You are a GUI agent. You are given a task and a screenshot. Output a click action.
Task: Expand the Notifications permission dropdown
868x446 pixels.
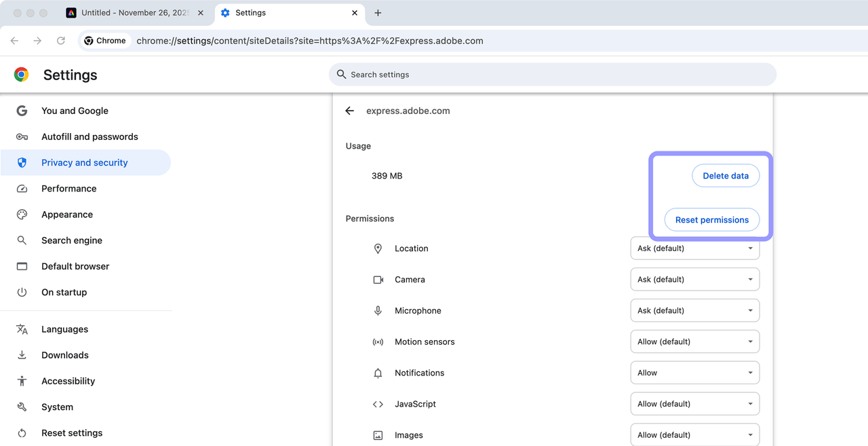click(694, 373)
